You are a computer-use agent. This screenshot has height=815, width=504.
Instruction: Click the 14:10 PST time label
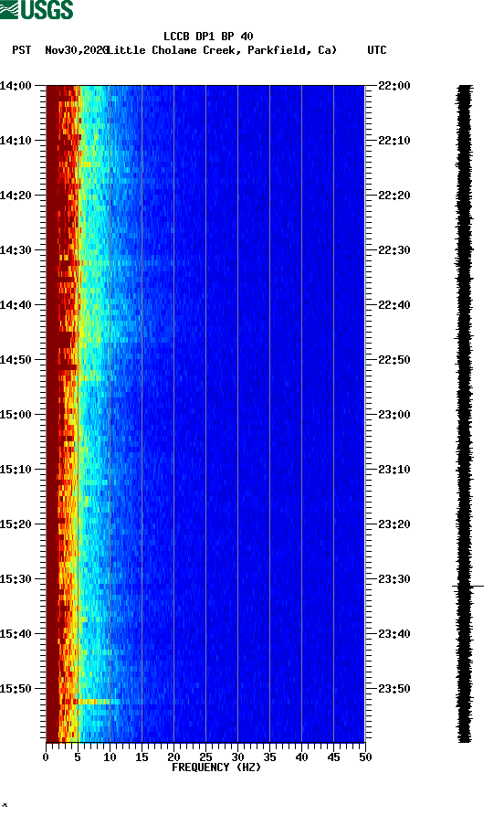(16, 141)
